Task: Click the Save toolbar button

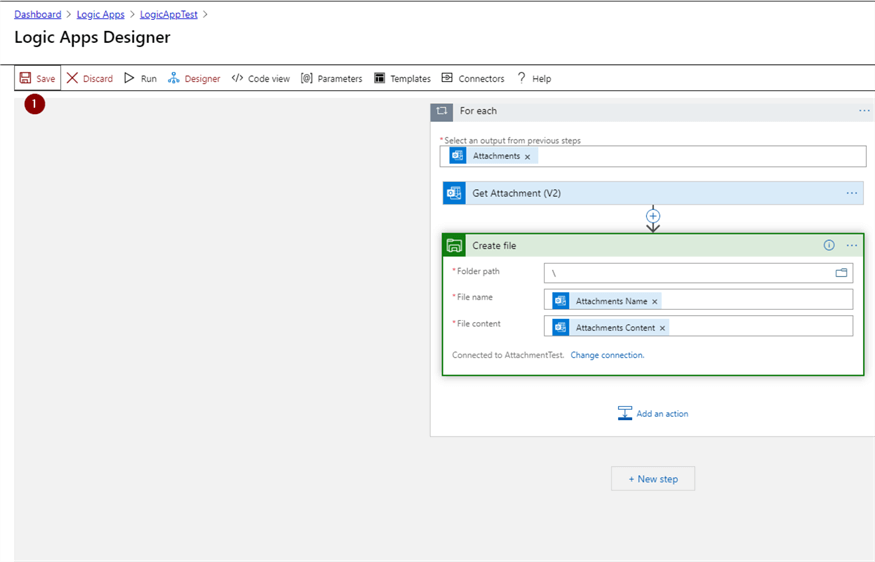Action: (38, 78)
